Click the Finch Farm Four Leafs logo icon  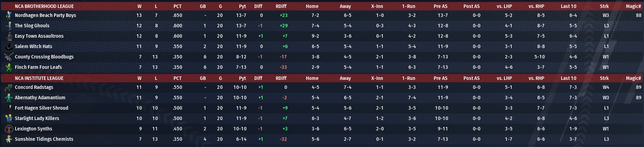(9, 67)
